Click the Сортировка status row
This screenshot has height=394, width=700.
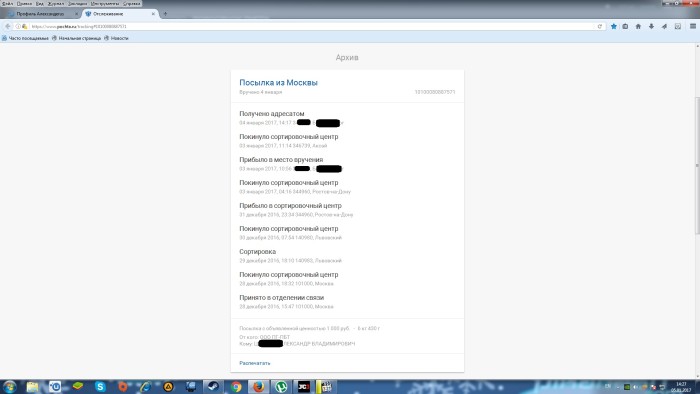[258, 252]
